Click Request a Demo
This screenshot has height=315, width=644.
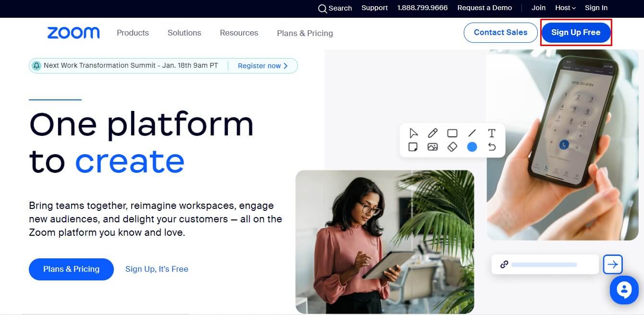pos(484,8)
